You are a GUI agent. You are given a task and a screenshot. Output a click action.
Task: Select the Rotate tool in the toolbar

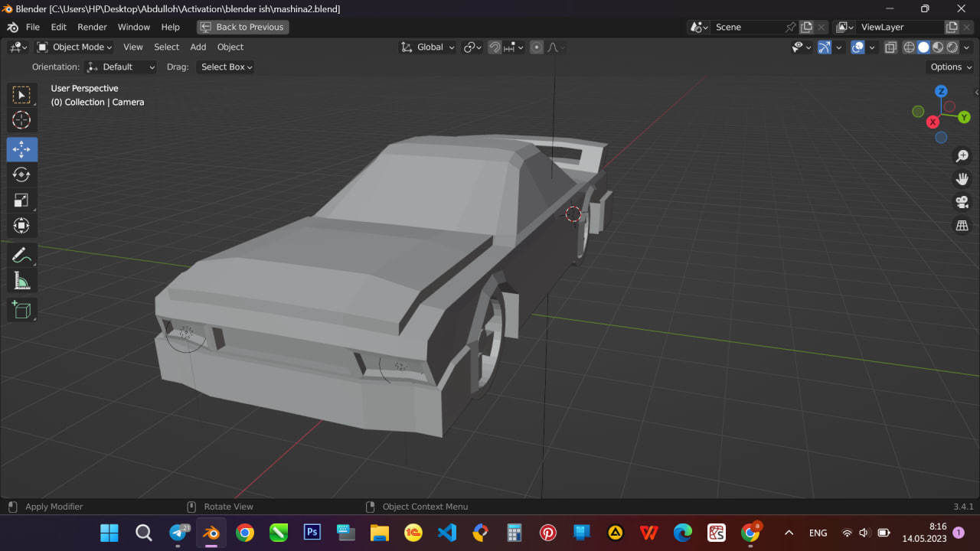(x=21, y=175)
